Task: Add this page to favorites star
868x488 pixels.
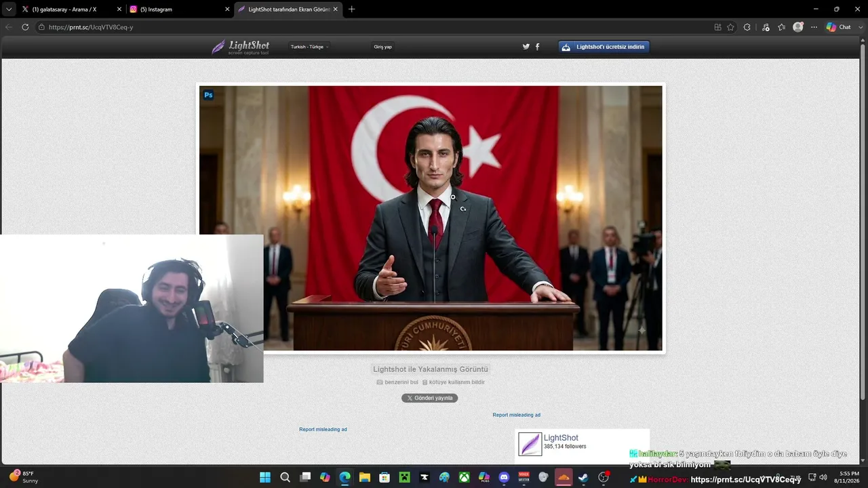Action: (730, 27)
